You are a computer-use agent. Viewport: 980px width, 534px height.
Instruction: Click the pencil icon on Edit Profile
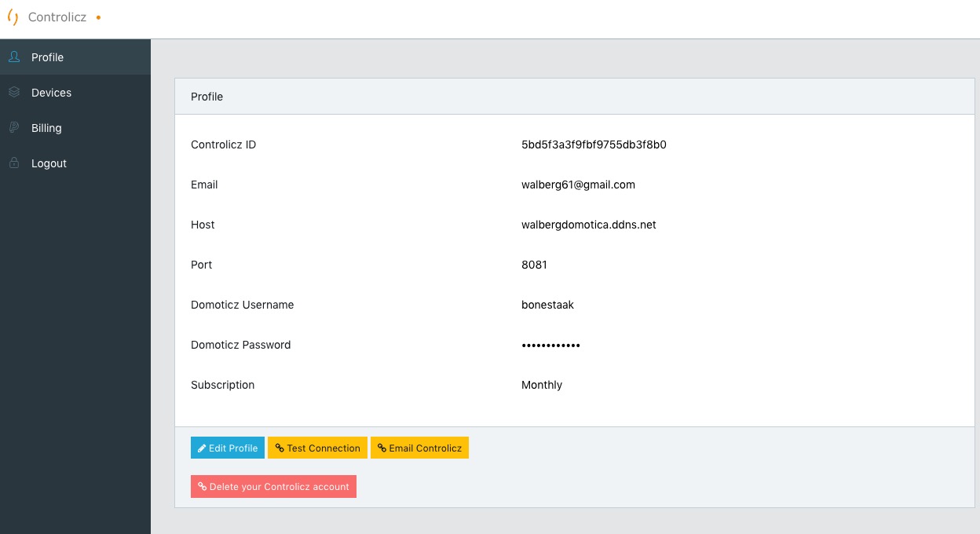pyautogui.click(x=202, y=448)
